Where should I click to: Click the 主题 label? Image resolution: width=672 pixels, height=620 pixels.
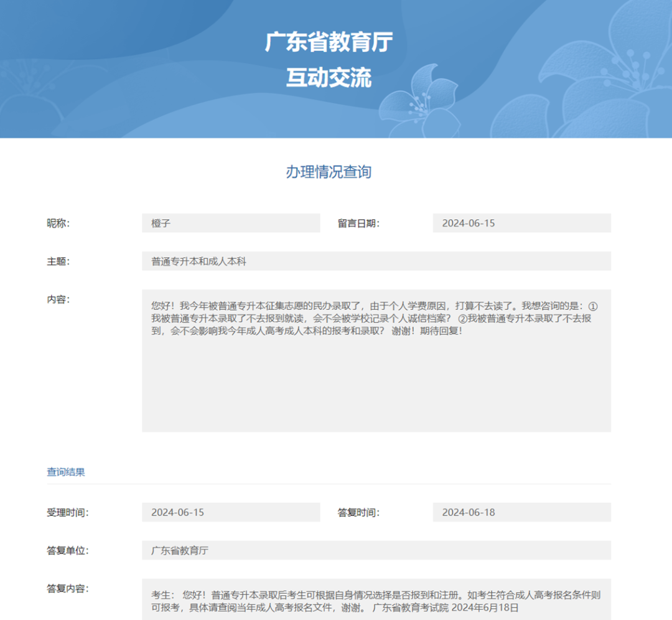pyautogui.click(x=58, y=261)
